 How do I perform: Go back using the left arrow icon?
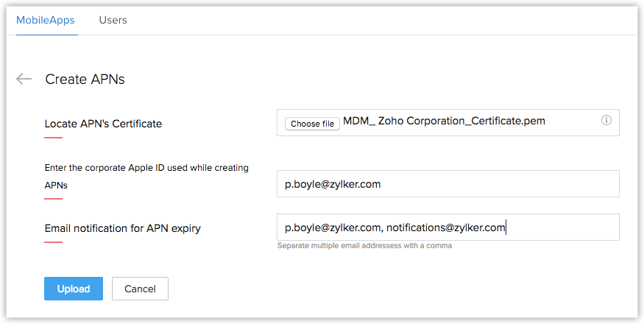(24, 79)
